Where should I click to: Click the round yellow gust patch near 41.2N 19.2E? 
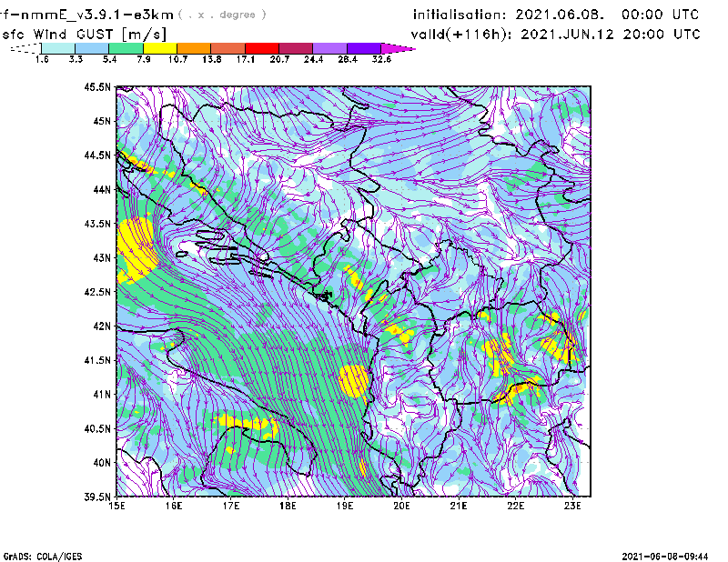pyautogui.click(x=354, y=381)
